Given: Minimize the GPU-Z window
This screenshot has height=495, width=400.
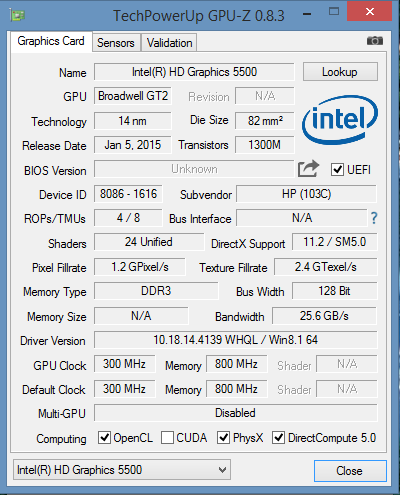Looking at the screenshot, I should click(307, 14).
